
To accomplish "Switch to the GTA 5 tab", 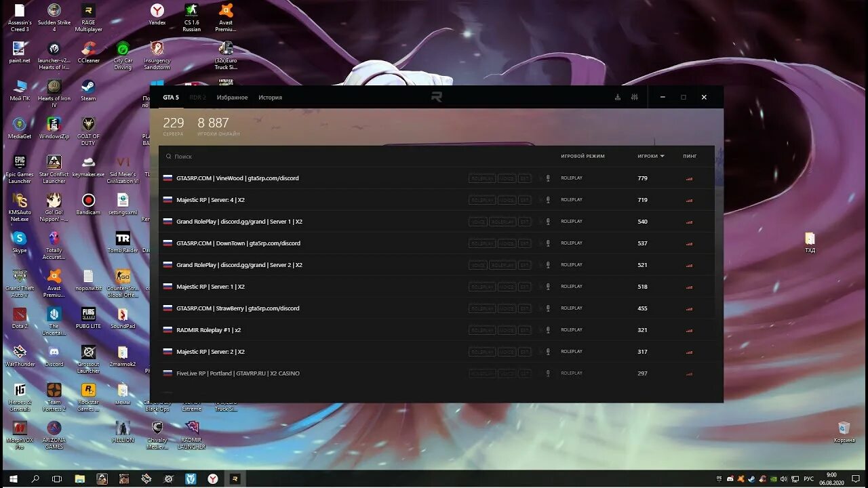I will click(x=171, y=98).
